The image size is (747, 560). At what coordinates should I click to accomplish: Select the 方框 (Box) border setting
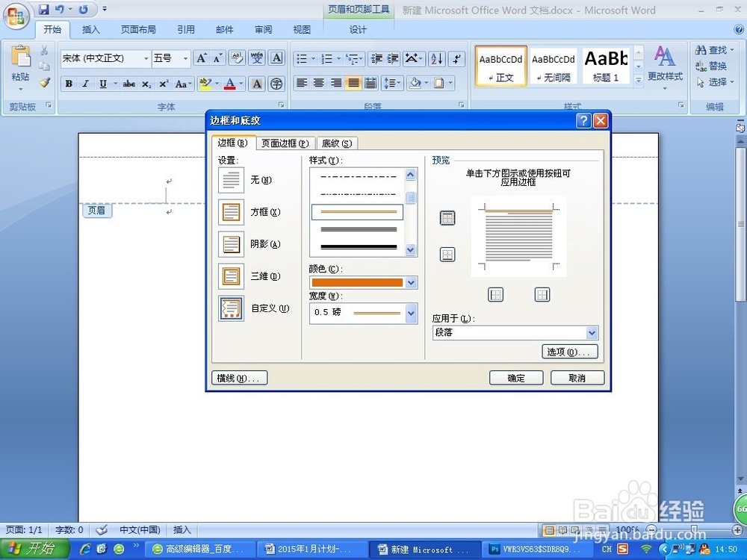[x=231, y=212]
